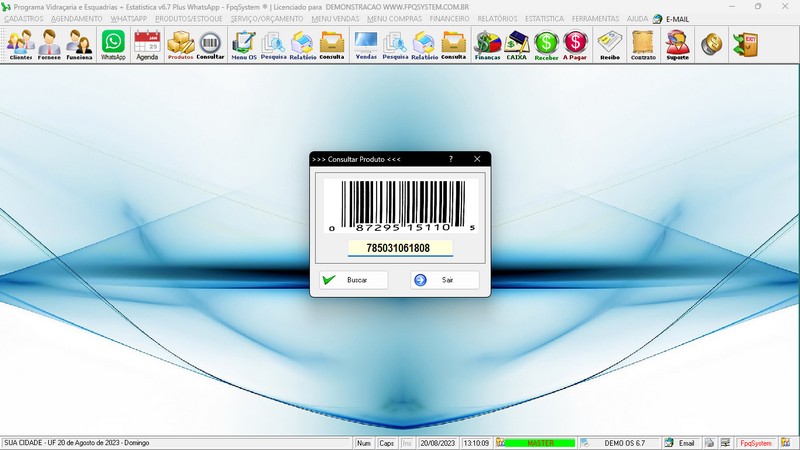
Task: Open the Agenda calendar icon
Action: pos(147,45)
